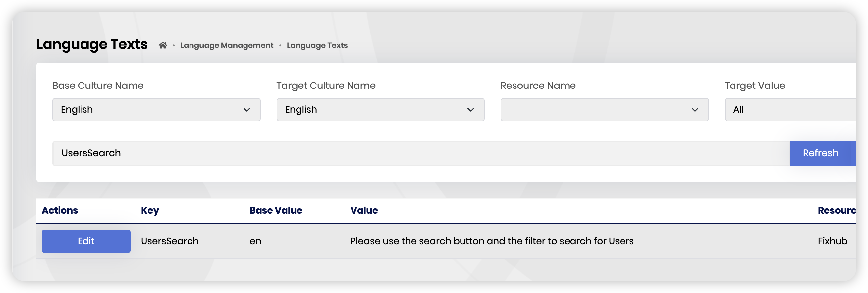Viewport: 868px width, 293px height.
Task: Expand the Base Culture Name dropdown
Action: (x=156, y=110)
